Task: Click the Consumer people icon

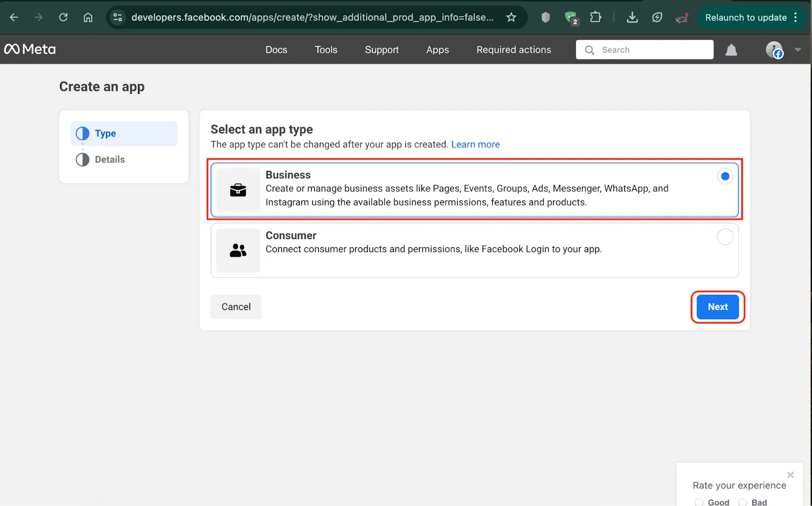Action: tap(238, 250)
